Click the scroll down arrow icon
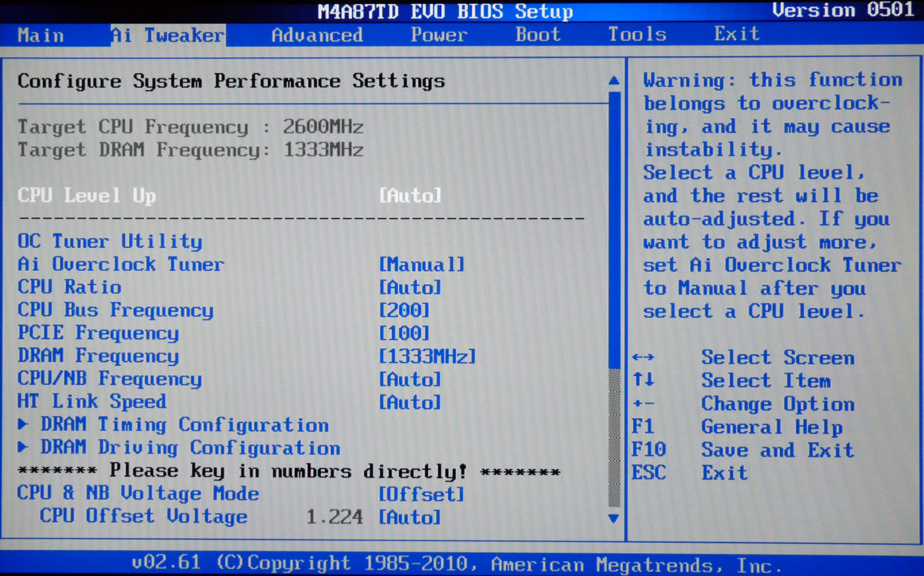Viewport: 924px width, 576px height. 614,518
